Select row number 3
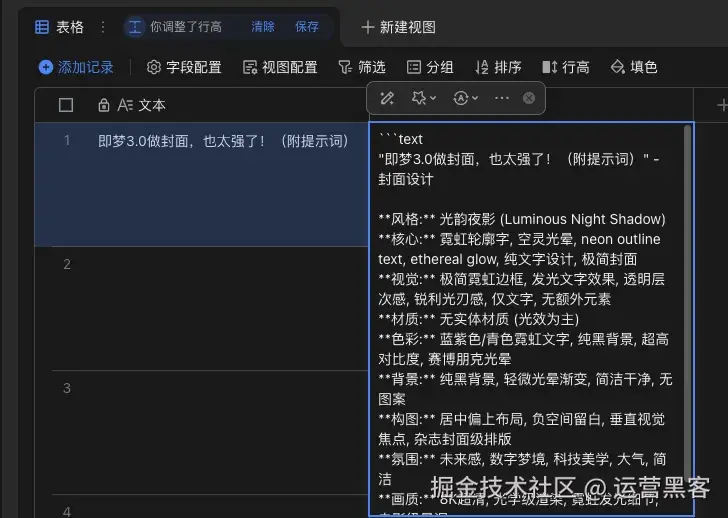This screenshot has height=518, width=728. coord(67,388)
